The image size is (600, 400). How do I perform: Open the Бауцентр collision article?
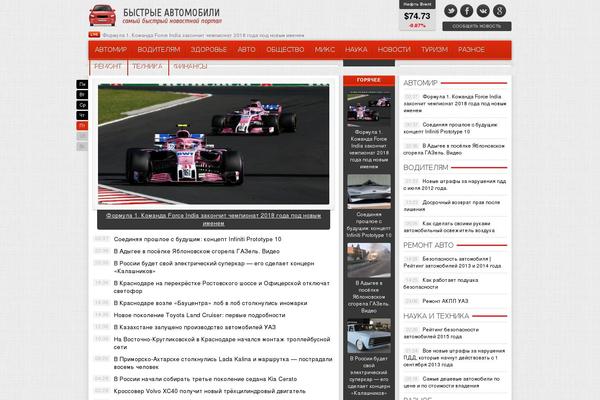click(x=210, y=303)
